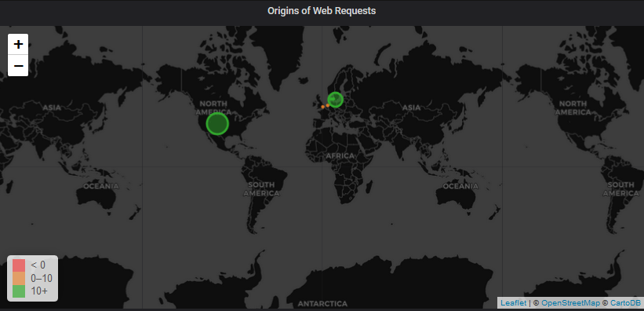Image resolution: width=644 pixels, height=311 pixels.
Task: Select the large green circle over North America
Action: (x=217, y=123)
